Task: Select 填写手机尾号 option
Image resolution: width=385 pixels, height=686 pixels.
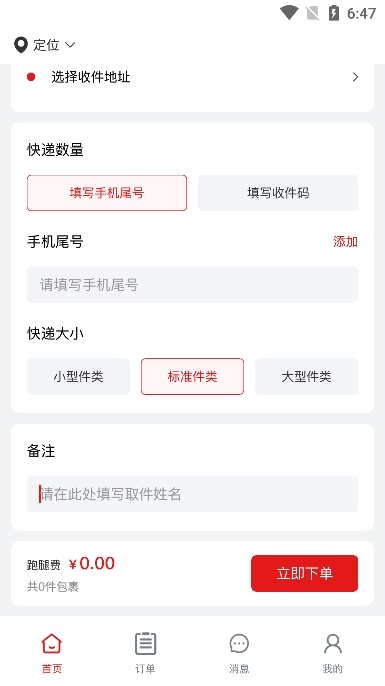Action: (x=107, y=193)
